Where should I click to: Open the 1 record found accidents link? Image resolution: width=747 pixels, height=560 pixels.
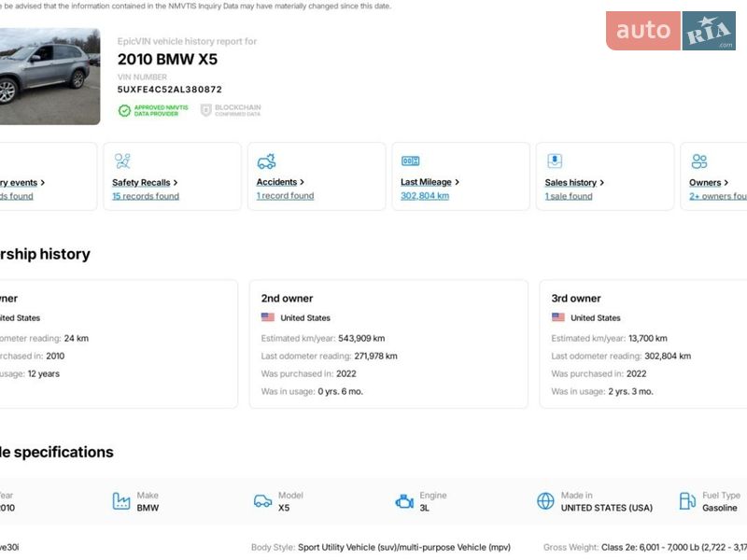tap(285, 197)
